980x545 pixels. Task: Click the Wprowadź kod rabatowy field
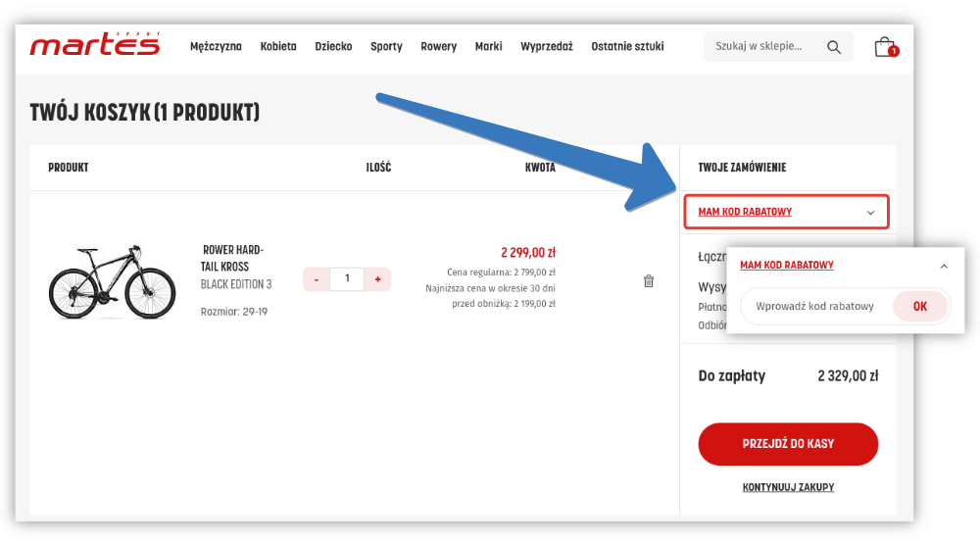(813, 306)
